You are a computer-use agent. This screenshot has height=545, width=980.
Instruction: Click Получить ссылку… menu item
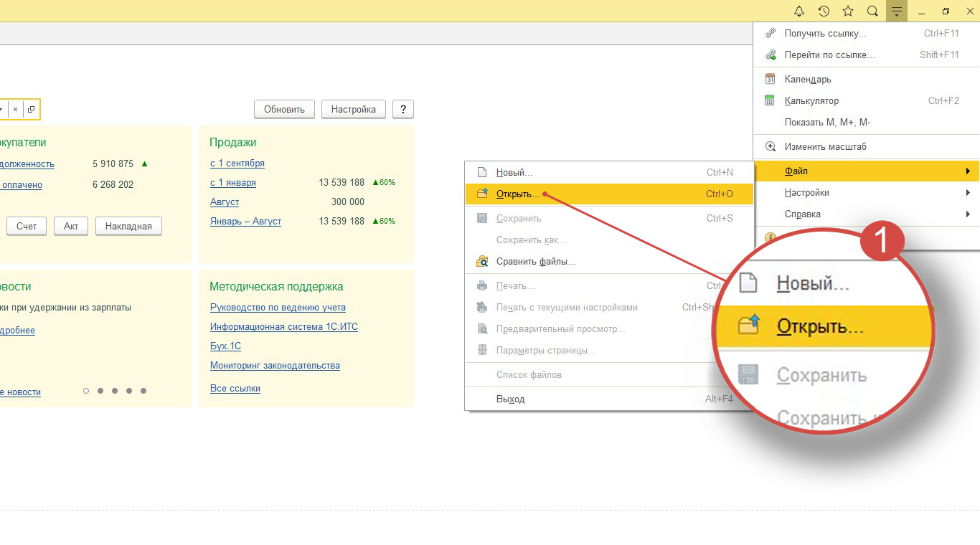pyautogui.click(x=825, y=33)
